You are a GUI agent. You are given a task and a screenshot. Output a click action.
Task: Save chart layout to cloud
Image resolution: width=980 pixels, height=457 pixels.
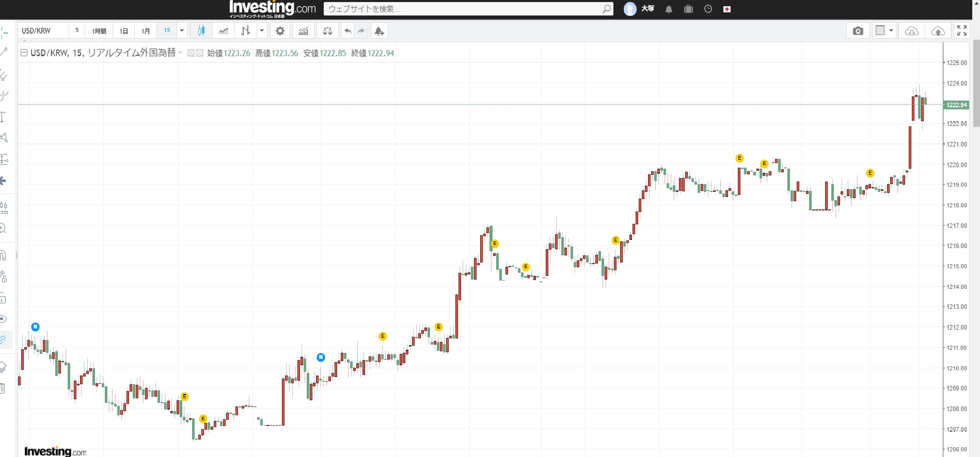point(938,31)
